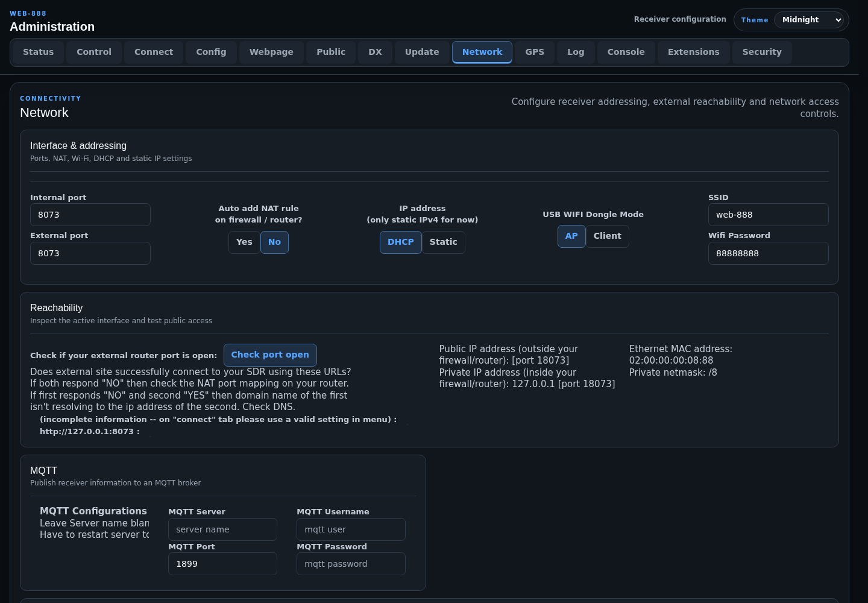Choose Yes for auto add NAT rule

(244, 242)
